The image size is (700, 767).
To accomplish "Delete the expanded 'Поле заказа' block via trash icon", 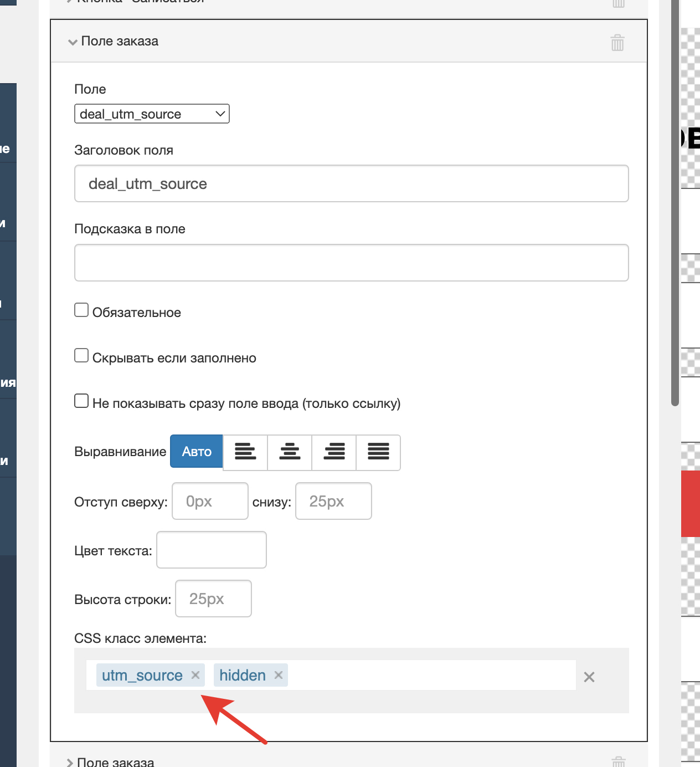I will tap(617, 43).
